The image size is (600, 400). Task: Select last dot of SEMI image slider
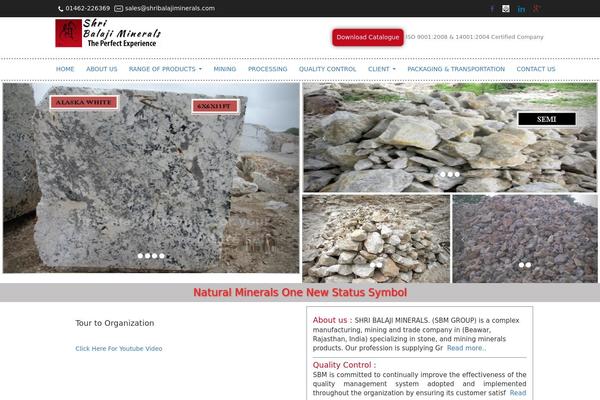point(457,174)
